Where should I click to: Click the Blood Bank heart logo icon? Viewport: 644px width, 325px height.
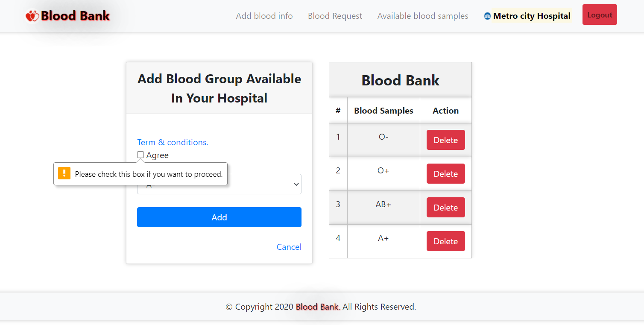click(32, 16)
